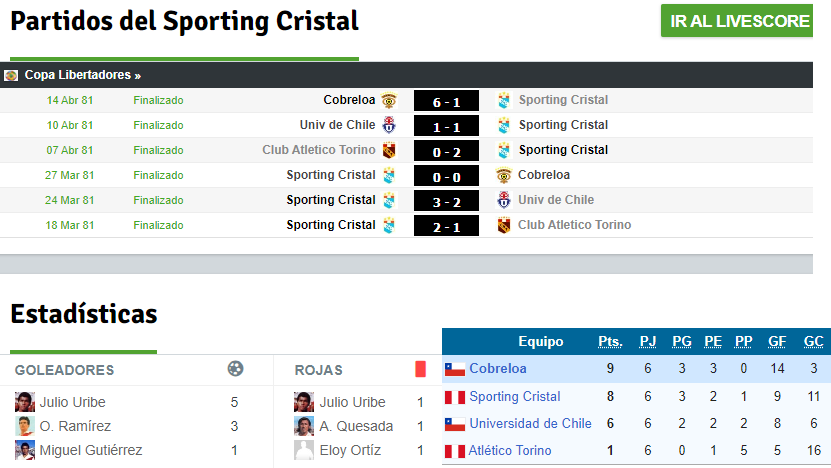Click the goleadores soccer ball icon

(x=235, y=368)
